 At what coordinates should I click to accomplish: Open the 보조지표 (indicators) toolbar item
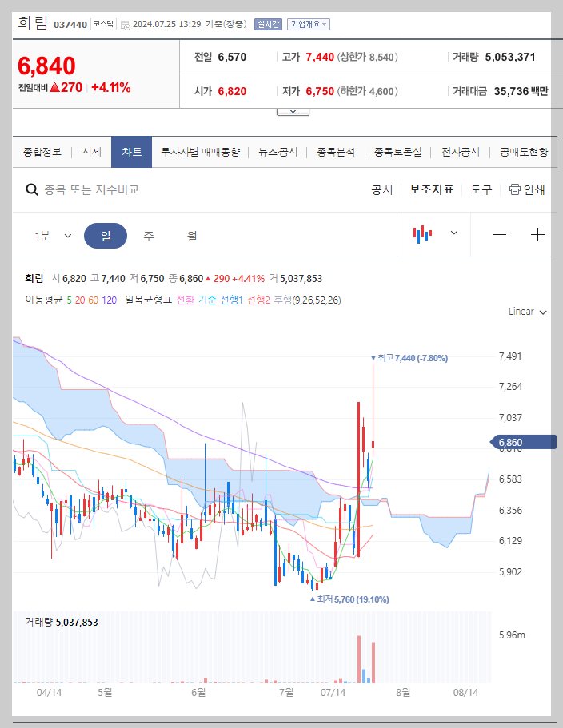[432, 190]
